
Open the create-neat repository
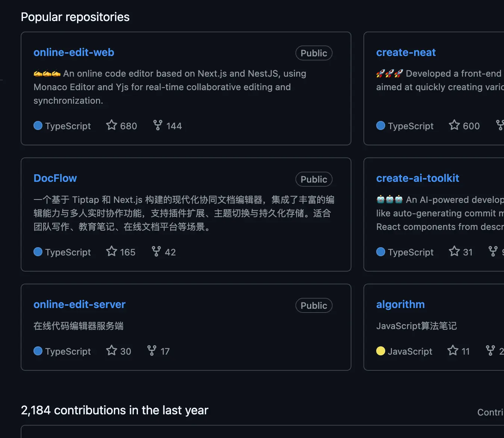coord(406,53)
